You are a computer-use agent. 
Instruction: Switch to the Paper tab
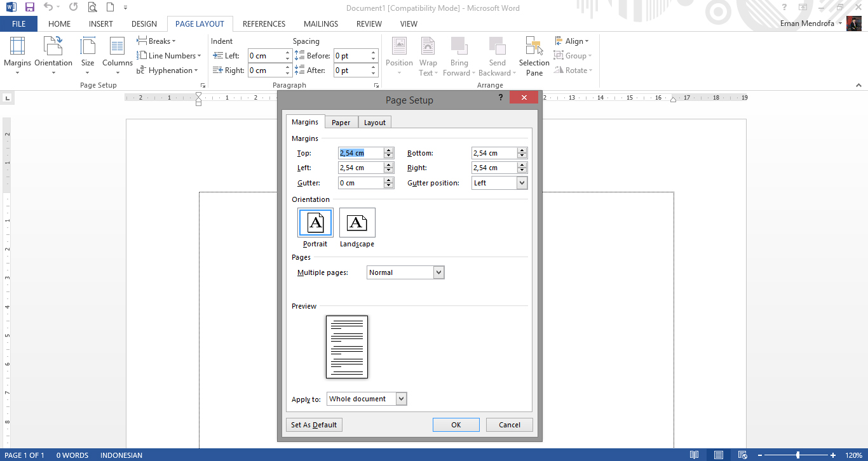(341, 122)
